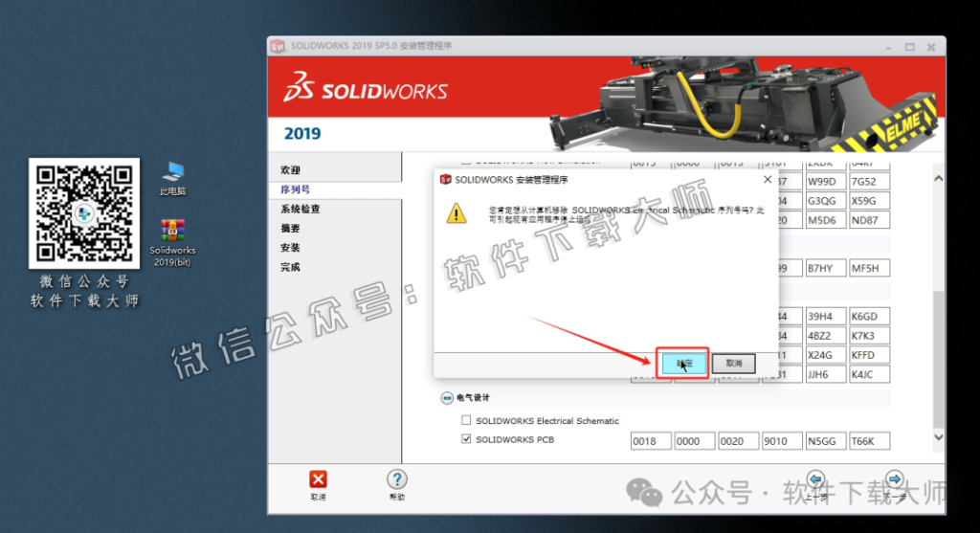The width and height of the screenshot is (980, 533).
Task: Click the scrollbar down arrow
Action: pos(938,437)
